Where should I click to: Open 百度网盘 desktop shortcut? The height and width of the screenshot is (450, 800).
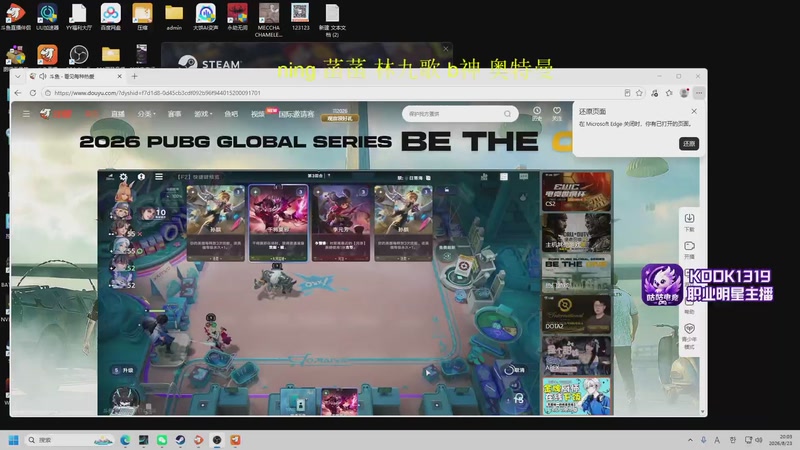[111, 17]
